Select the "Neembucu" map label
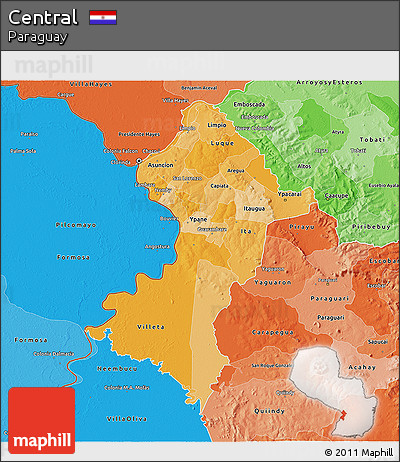This screenshot has width=400, height=462. (117, 369)
